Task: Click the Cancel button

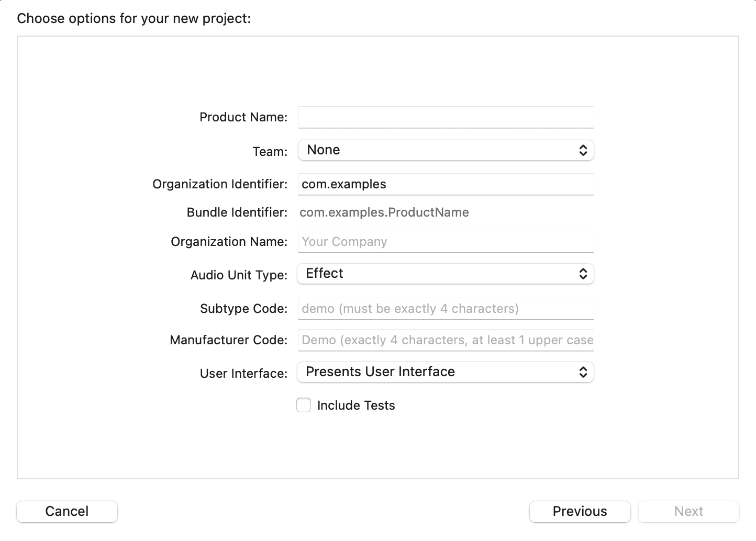Action: (x=66, y=511)
